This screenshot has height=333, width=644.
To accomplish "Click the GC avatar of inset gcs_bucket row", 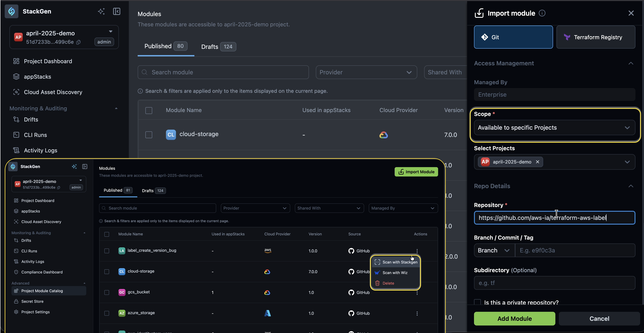I will [122, 292].
